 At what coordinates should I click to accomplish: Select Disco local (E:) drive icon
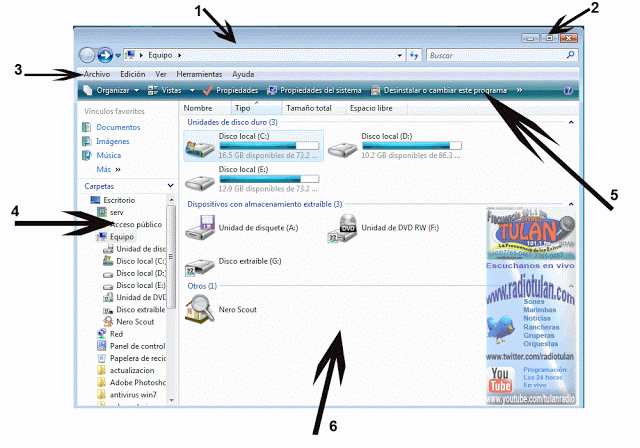(201, 182)
